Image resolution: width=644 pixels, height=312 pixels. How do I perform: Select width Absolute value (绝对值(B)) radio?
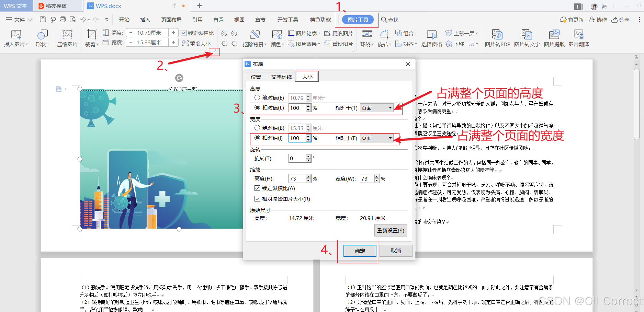pos(257,128)
